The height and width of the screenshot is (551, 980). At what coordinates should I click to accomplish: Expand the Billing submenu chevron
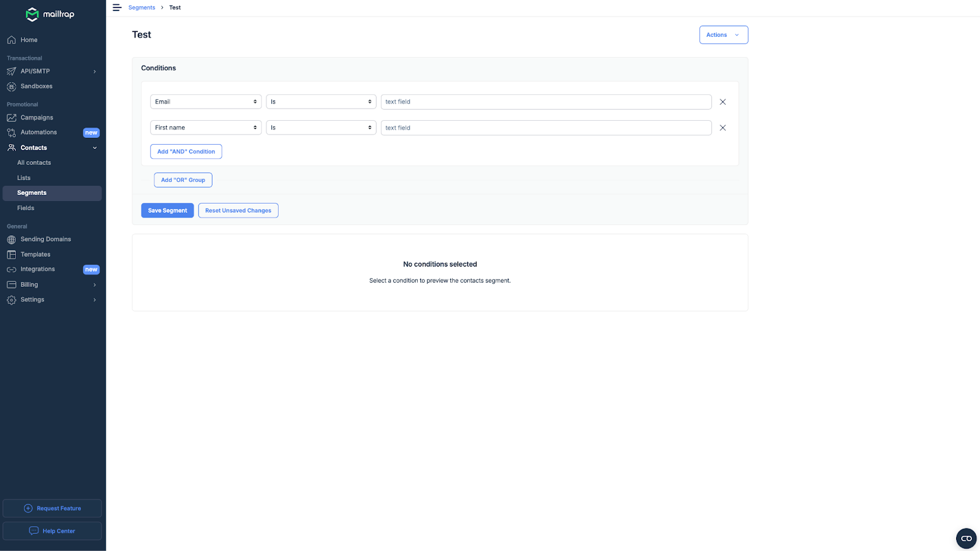(94, 285)
